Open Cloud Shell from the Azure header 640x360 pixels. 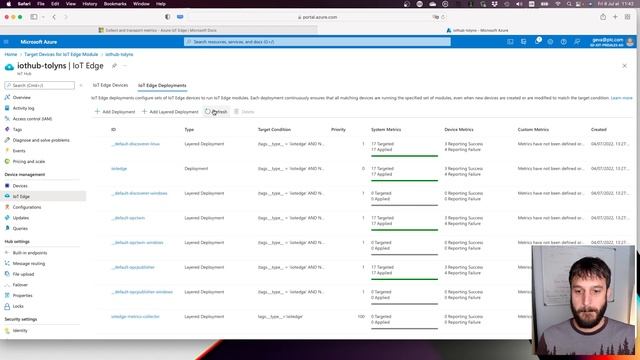[510, 42]
